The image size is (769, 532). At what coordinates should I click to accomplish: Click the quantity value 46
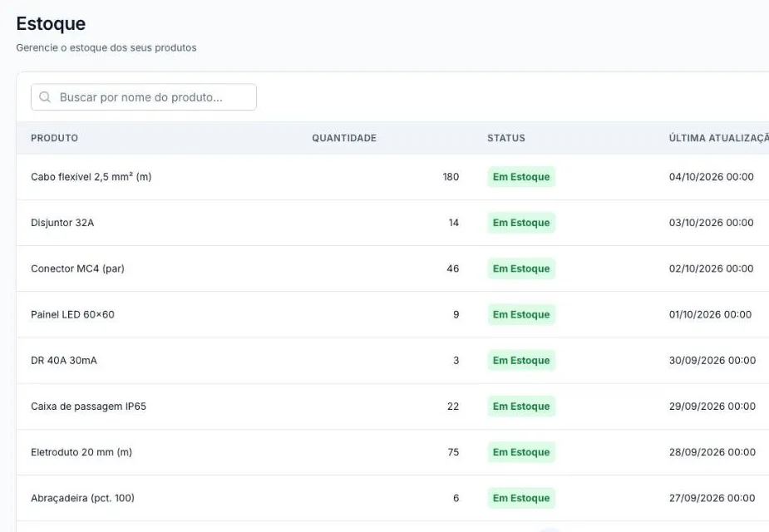point(452,268)
